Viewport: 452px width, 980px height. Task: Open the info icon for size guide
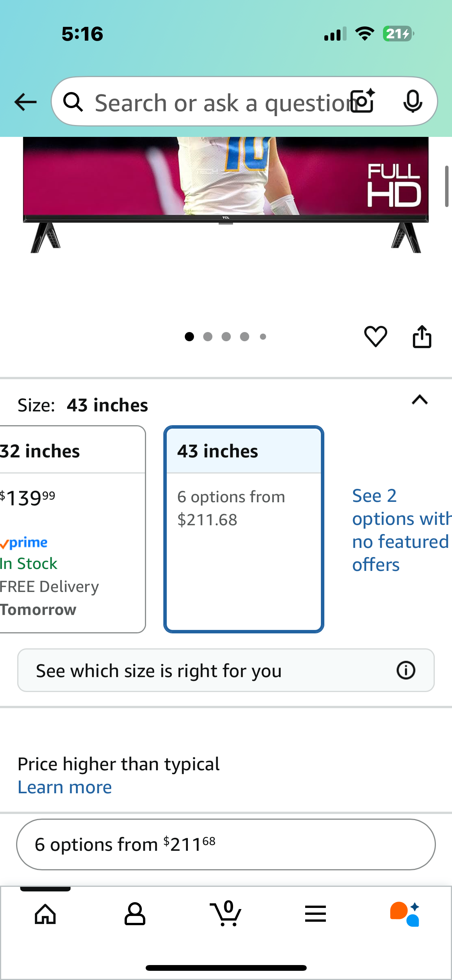406,670
